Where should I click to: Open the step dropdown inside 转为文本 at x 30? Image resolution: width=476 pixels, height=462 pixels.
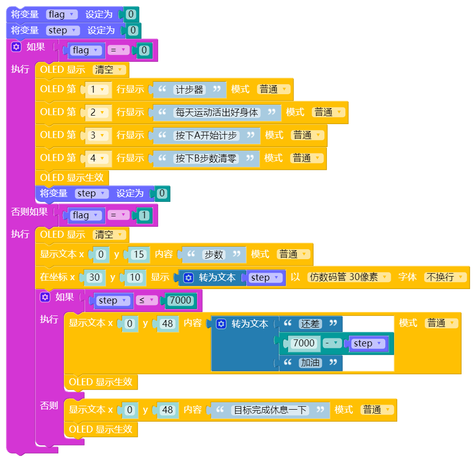[265, 278]
